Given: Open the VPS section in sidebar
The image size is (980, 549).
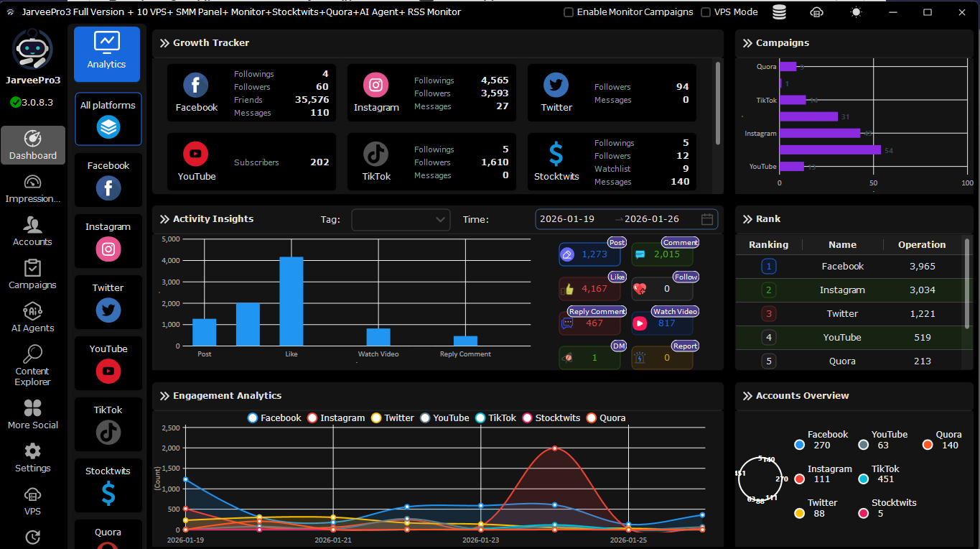Looking at the screenshot, I should tap(32, 501).
